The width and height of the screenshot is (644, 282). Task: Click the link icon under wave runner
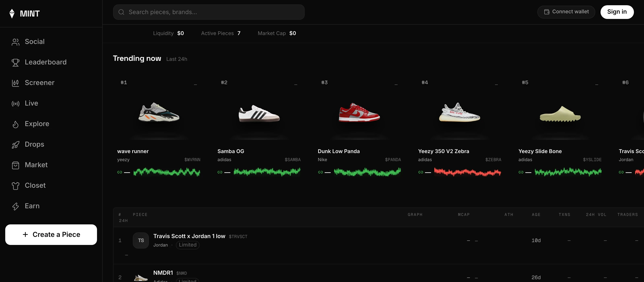120,172
